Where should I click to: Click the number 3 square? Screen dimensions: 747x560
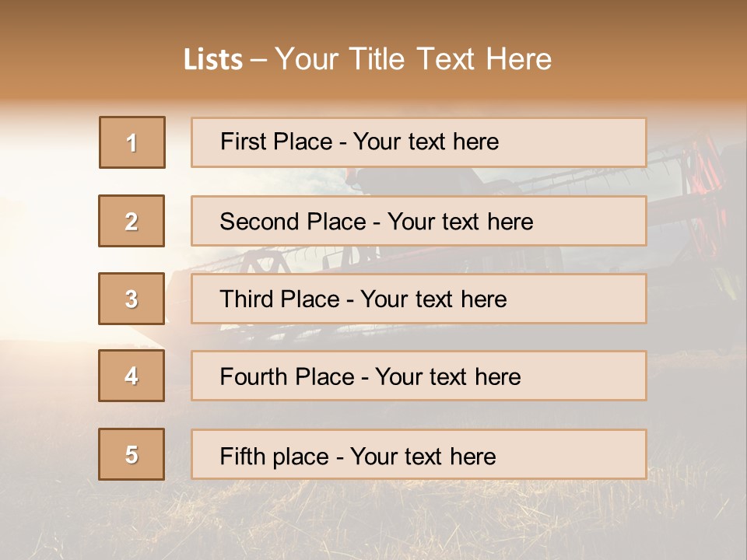coord(132,299)
